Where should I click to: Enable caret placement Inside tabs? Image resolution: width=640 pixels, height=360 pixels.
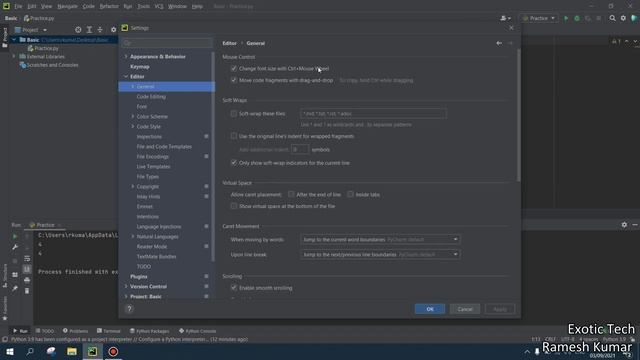(350, 194)
